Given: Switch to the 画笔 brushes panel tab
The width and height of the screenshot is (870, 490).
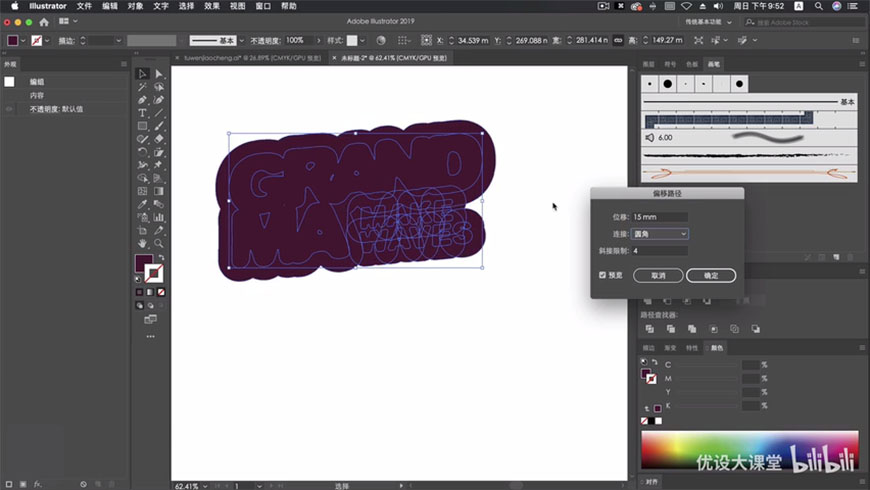Looking at the screenshot, I should (x=714, y=64).
